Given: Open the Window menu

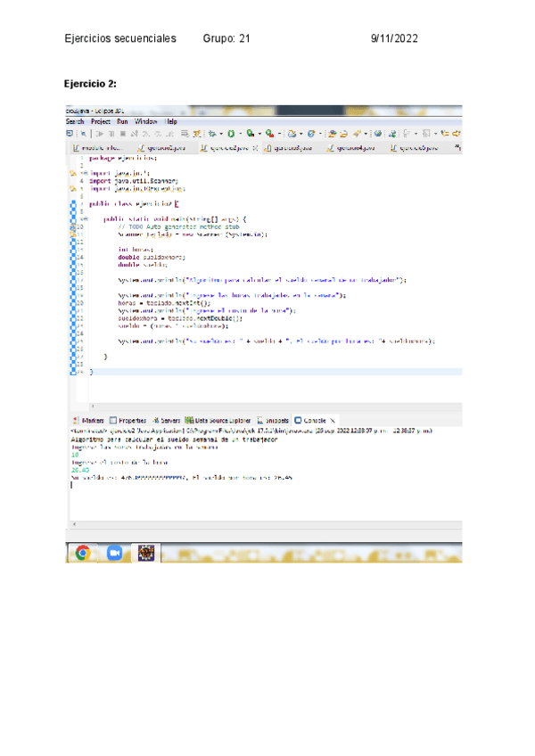Looking at the screenshot, I should pos(145,121).
